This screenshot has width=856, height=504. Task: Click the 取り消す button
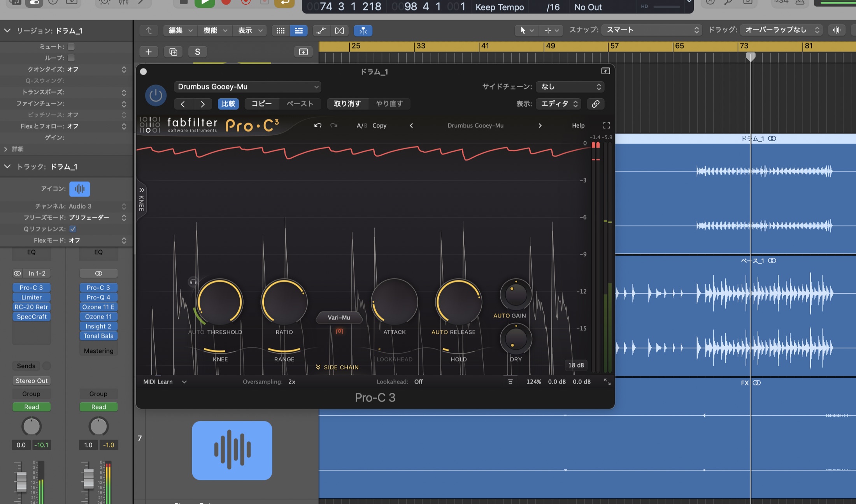[347, 103]
